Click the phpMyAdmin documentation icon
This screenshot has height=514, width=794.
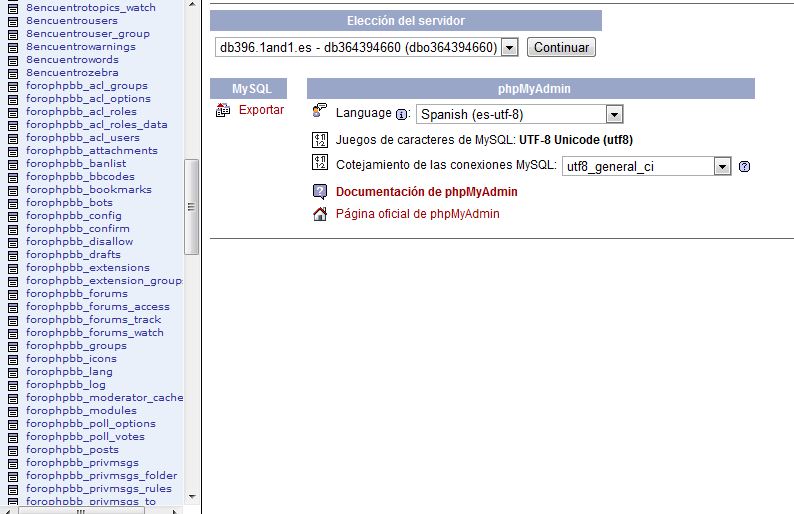click(x=320, y=191)
